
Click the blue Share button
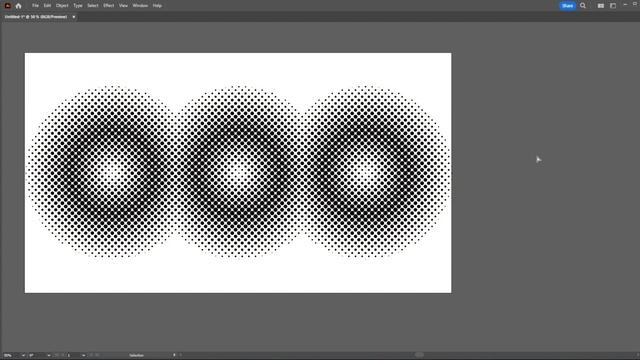click(x=567, y=6)
